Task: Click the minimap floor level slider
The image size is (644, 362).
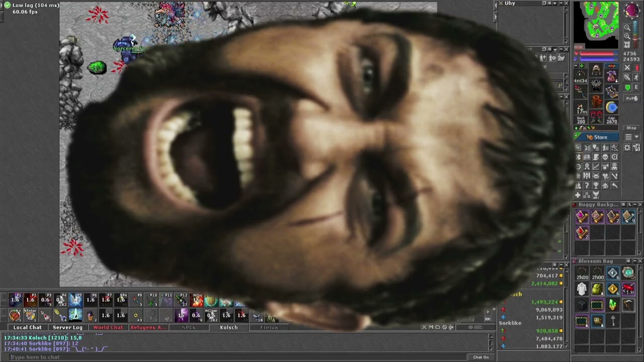Action: (636, 35)
